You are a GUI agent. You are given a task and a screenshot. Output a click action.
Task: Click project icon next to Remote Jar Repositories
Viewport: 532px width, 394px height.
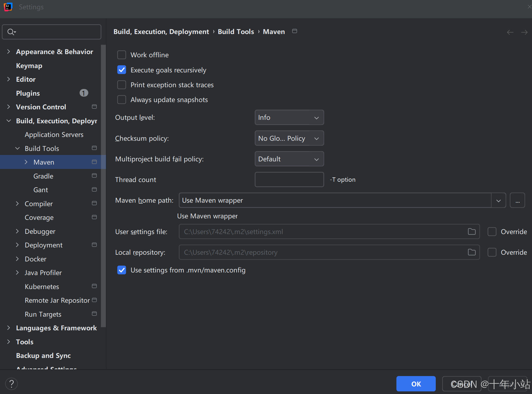(x=94, y=300)
